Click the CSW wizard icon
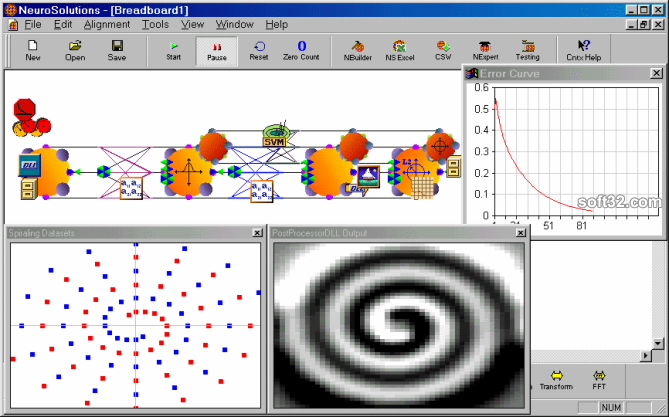 442,50
